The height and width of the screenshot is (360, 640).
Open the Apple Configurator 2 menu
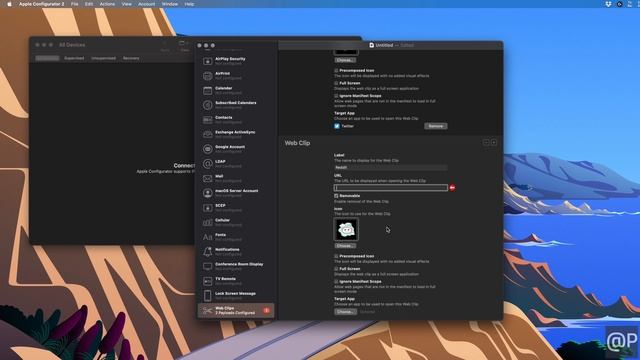pyautogui.click(x=42, y=4)
